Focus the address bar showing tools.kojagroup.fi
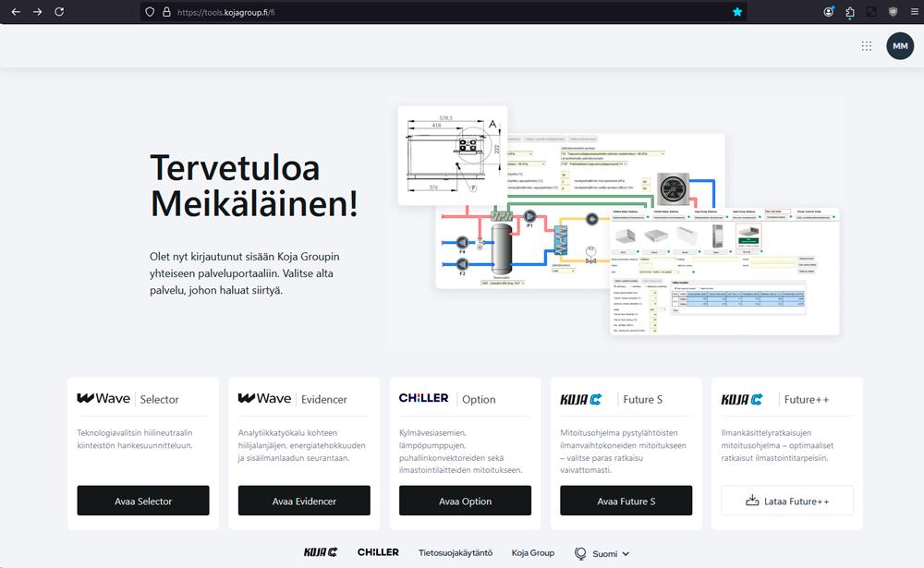 (x=444, y=12)
